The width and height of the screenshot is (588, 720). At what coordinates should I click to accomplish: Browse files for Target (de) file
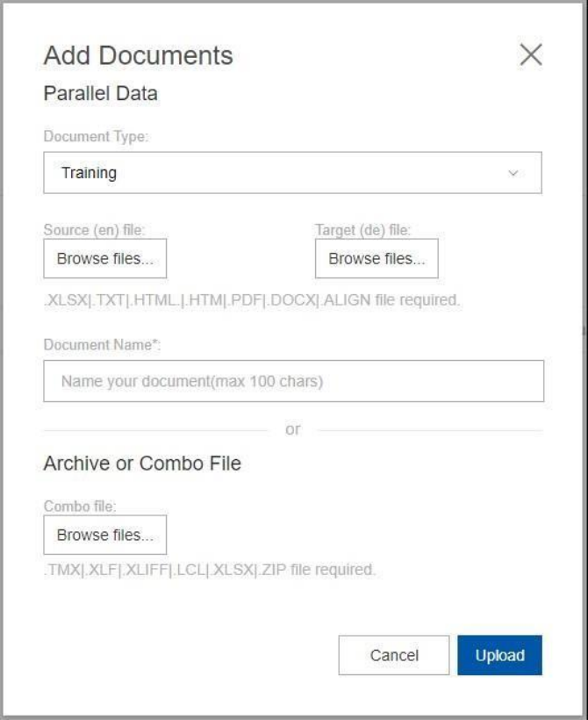(376, 259)
